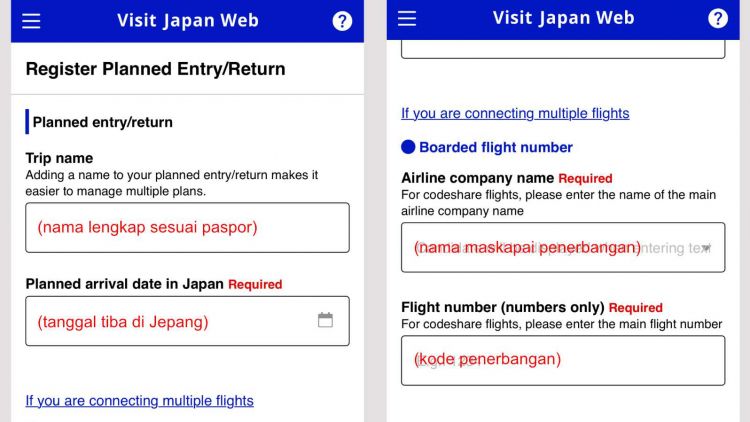Click the Visit Japan Web title on left
The image size is (750, 422).
point(188,21)
